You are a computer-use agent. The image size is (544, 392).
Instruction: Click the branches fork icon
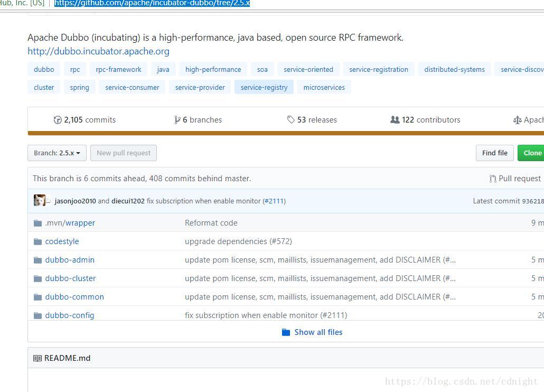click(x=177, y=120)
